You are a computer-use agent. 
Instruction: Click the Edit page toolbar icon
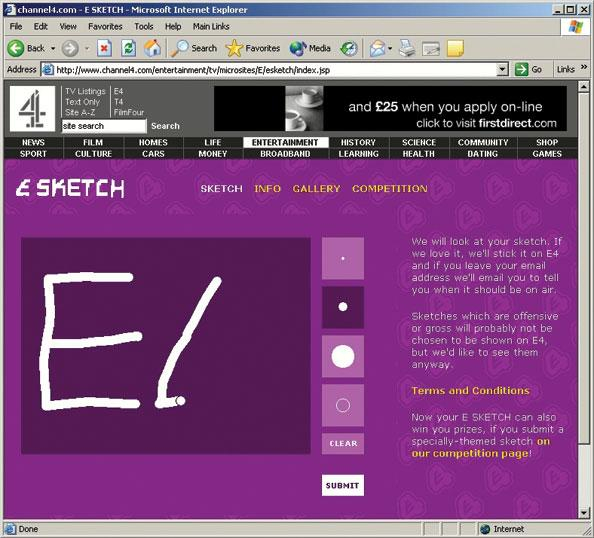coord(431,48)
